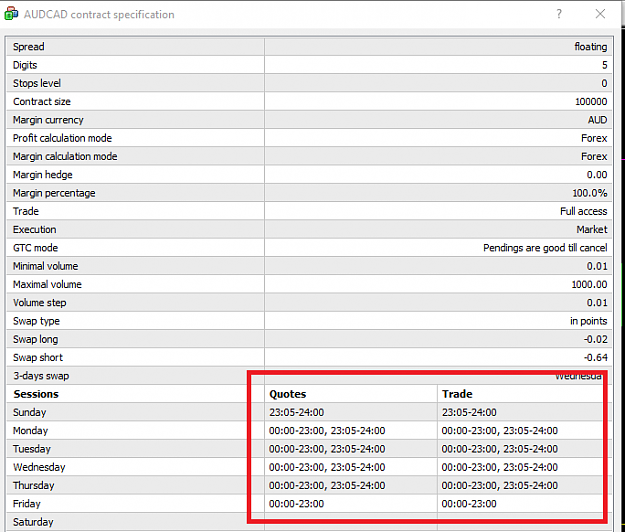Select the -0.64 swap short value
This screenshot has height=532, width=625.
coord(596,358)
